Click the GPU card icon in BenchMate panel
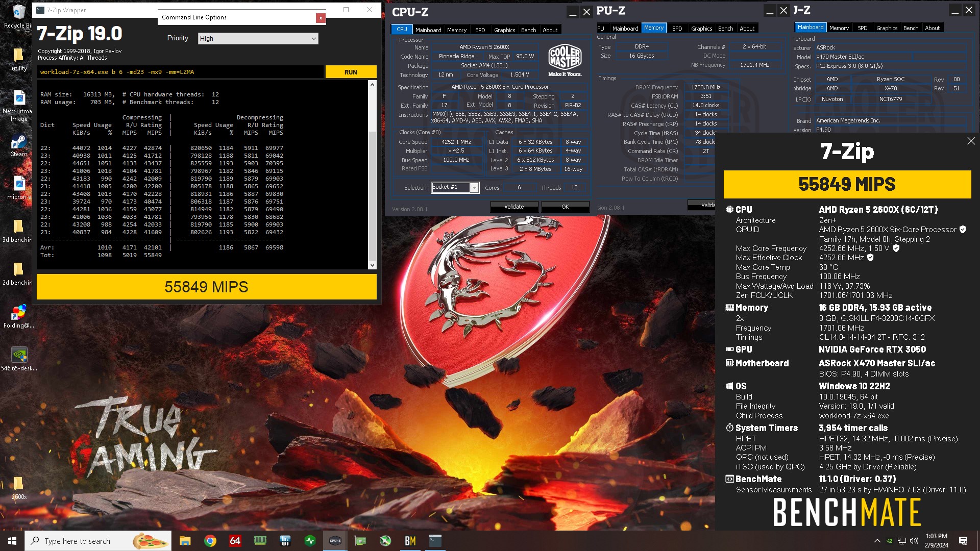Screen dimensions: 980x551 (x=730, y=349)
